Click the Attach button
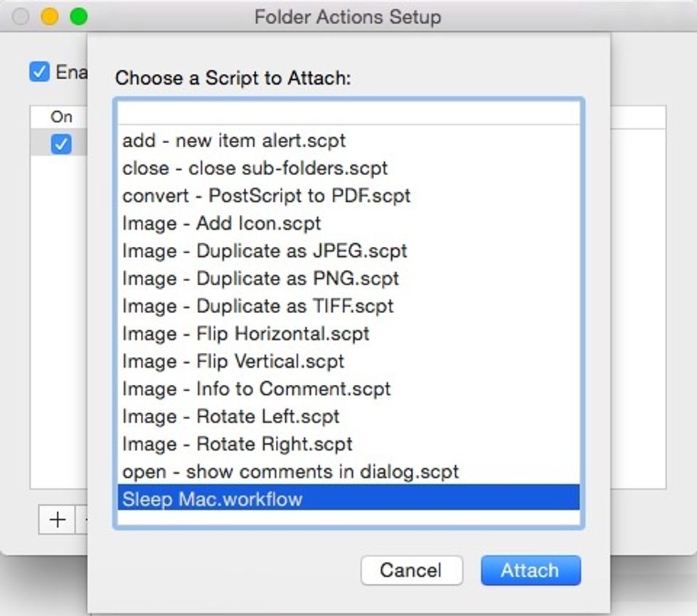The width and height of the screenshot is (697, 616). (531, 570)
